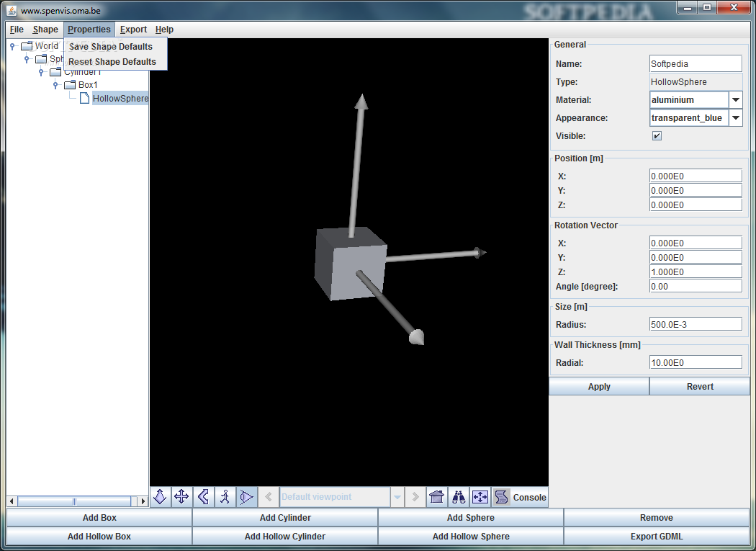Open the Console button

tap(521, 497)
